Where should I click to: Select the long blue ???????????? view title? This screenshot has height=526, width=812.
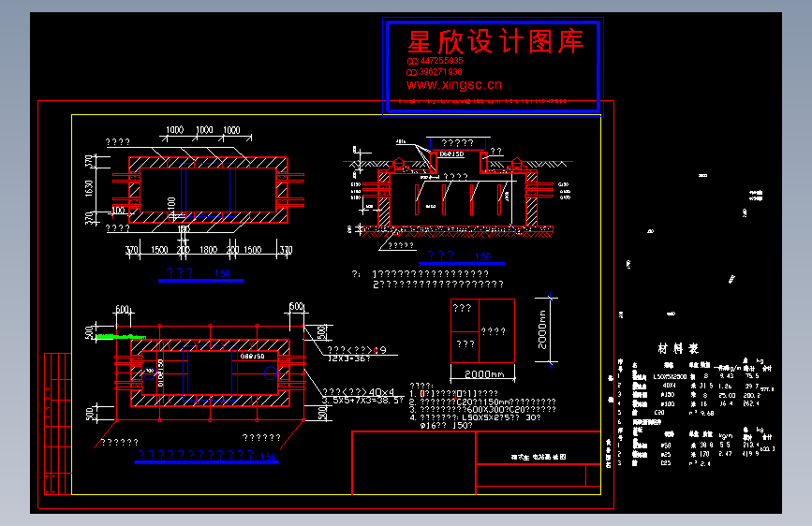(x=196, y=455)
